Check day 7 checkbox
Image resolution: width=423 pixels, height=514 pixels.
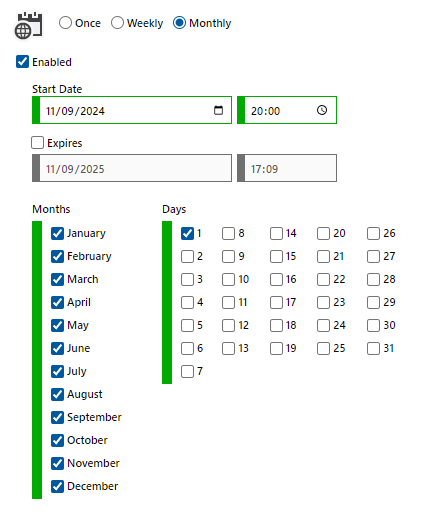point(187,371)
